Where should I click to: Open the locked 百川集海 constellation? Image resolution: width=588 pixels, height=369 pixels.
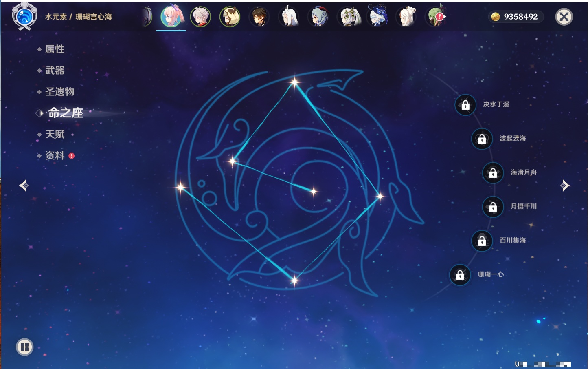pos(482,241)
